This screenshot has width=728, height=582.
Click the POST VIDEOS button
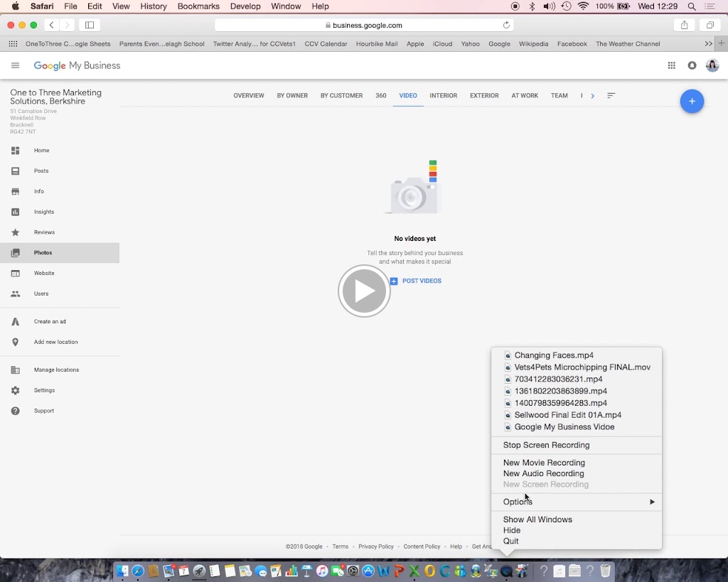pyautogui.click(x=416, y=281)
